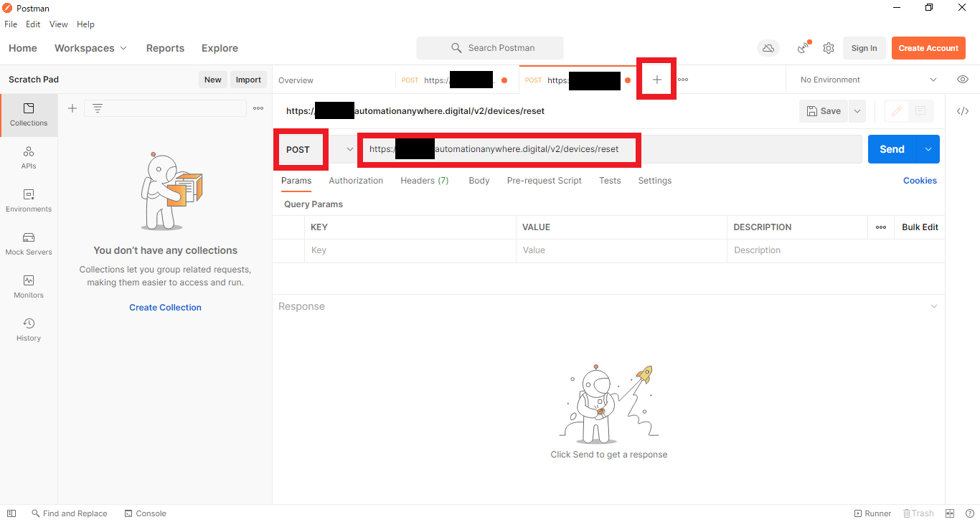Screen dimensions: 980x522
Task: Open the help question mark icon
Action: (x=969, y=513)
